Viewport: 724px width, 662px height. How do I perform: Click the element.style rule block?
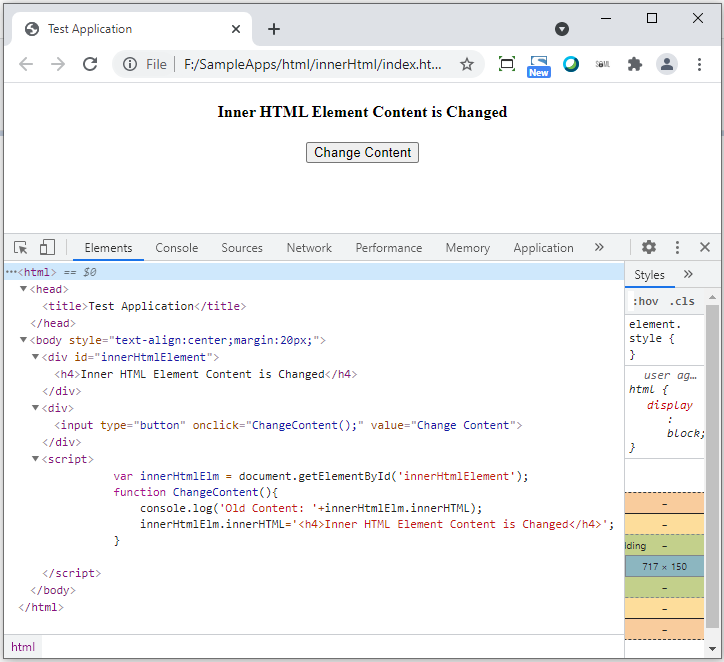point(664,339)
